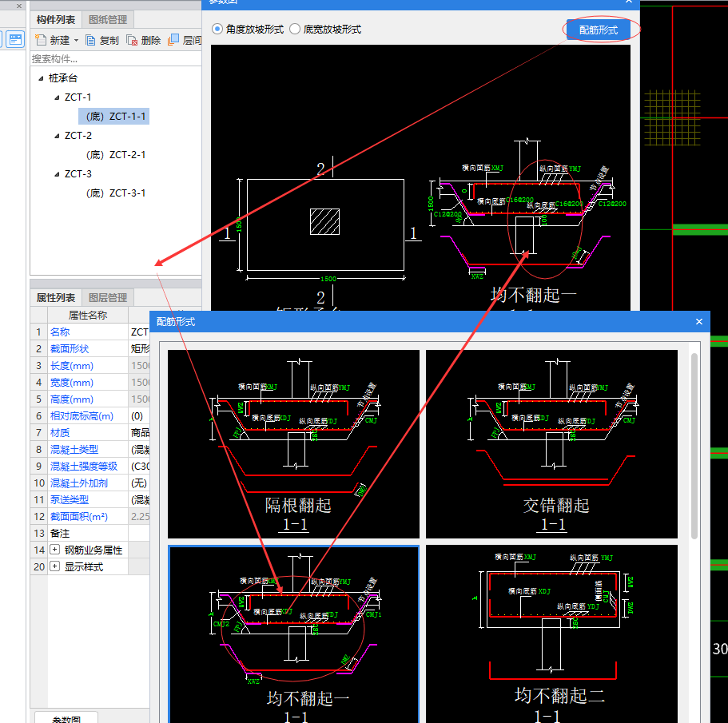Choose the 交错翻起 reinforcement thumbnail
728x723 pixels.
(x=551, y=444)
